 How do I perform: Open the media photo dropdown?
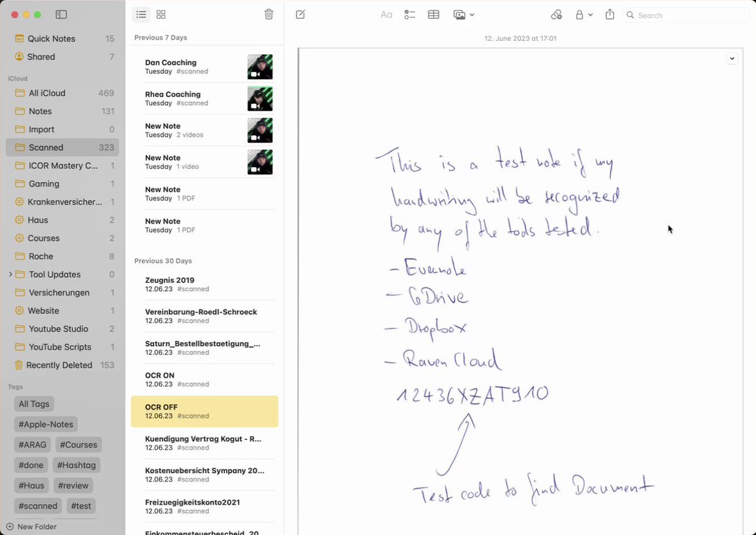[464, 14]
